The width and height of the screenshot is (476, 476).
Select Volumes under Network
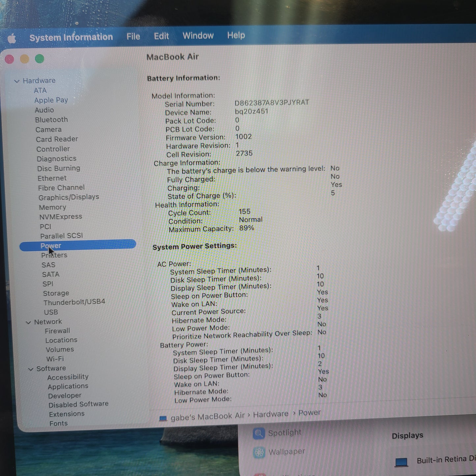(60, 350)
